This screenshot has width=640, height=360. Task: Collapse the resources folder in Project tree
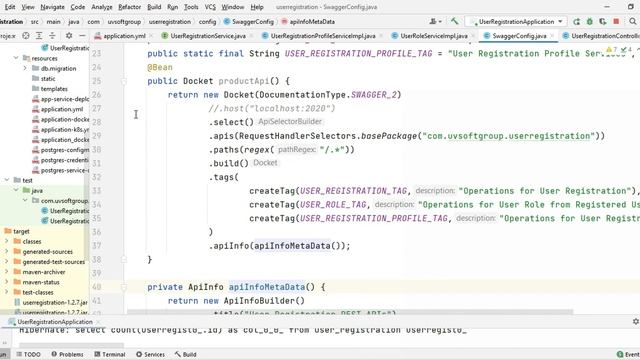[16, 58]
